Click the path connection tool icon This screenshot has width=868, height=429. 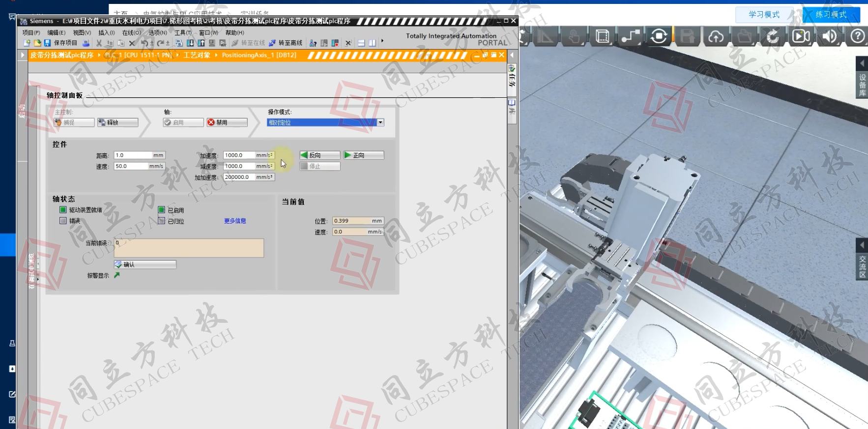click(x=631, y=36)
